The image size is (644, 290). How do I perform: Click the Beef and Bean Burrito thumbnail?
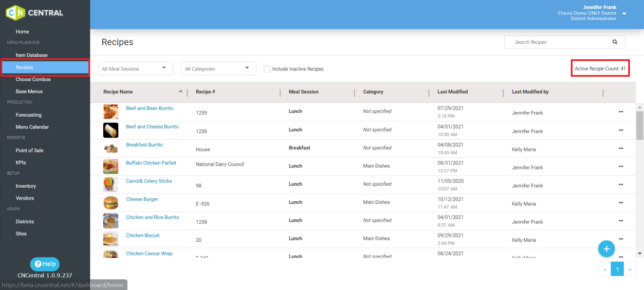110,112
